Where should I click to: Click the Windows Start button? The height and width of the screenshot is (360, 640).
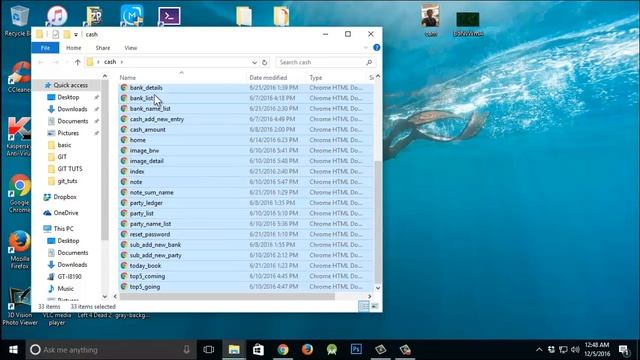pos(13,350)
